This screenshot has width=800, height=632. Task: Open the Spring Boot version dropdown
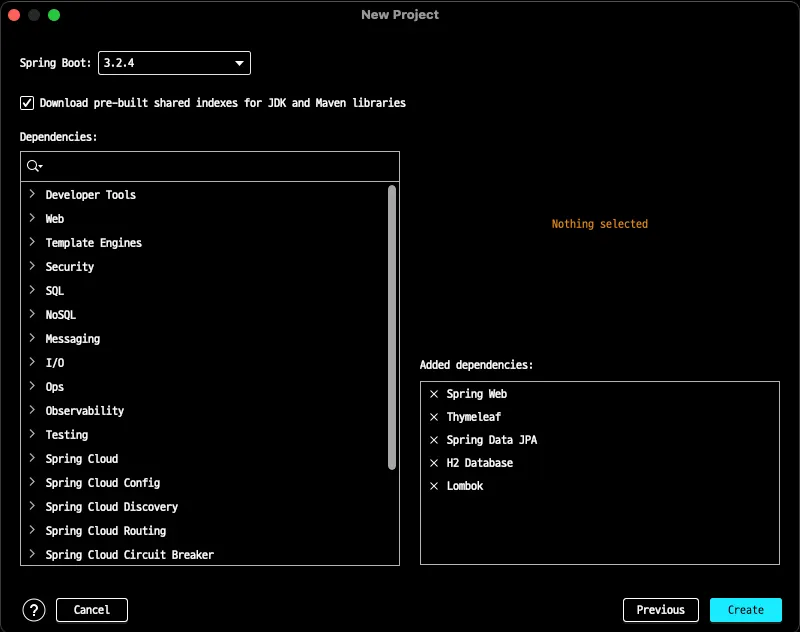coord(174,63)
